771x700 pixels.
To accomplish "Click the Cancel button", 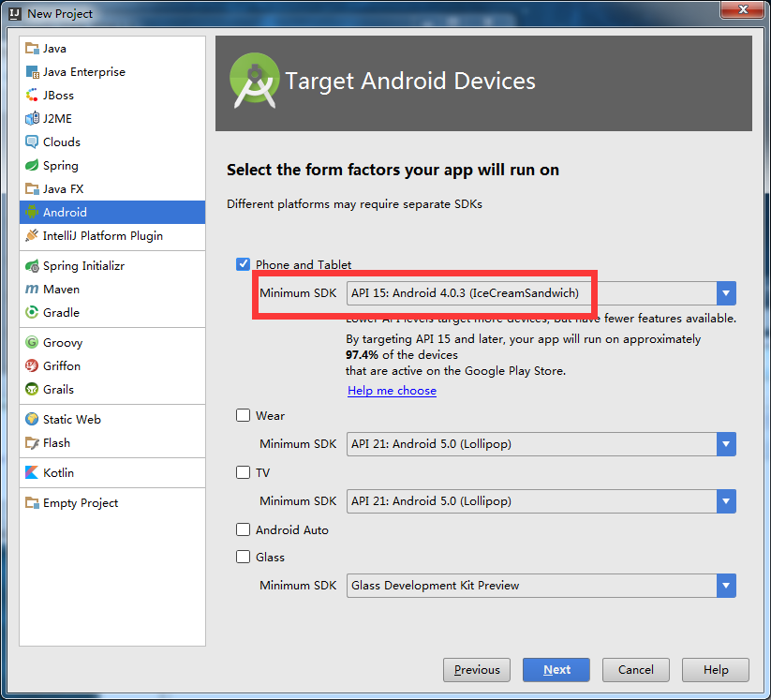I will [x=636, y=669].
